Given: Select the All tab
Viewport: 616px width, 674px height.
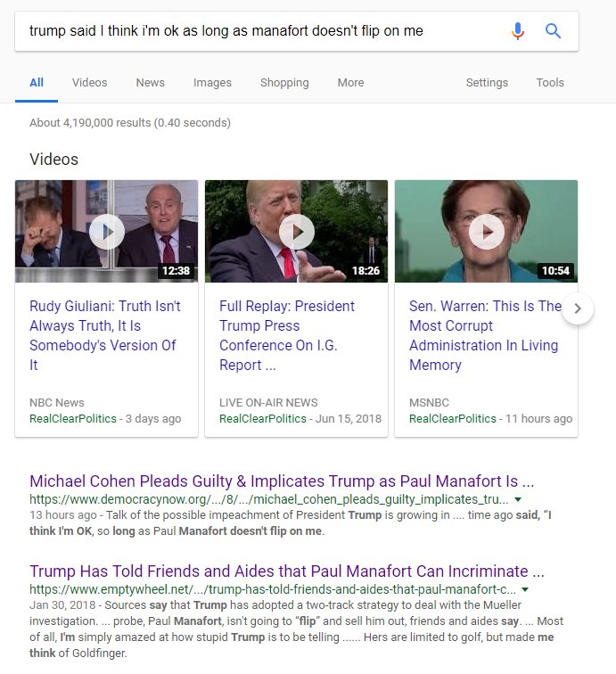Looking at the screenshot, I should 37,83.
